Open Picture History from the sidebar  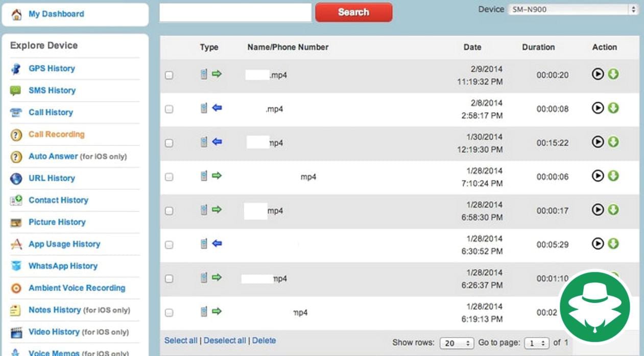pyautogui.click(x=15, y=222)
